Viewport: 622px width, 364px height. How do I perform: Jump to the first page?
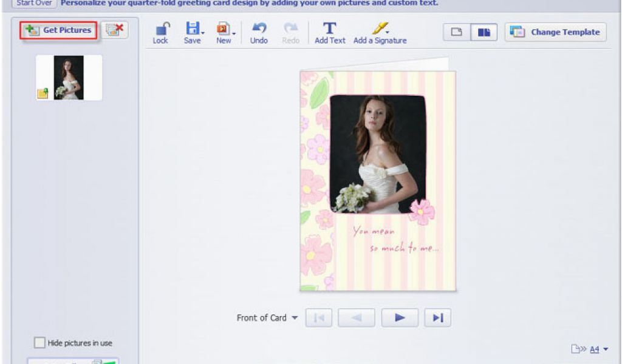[319, 318]
